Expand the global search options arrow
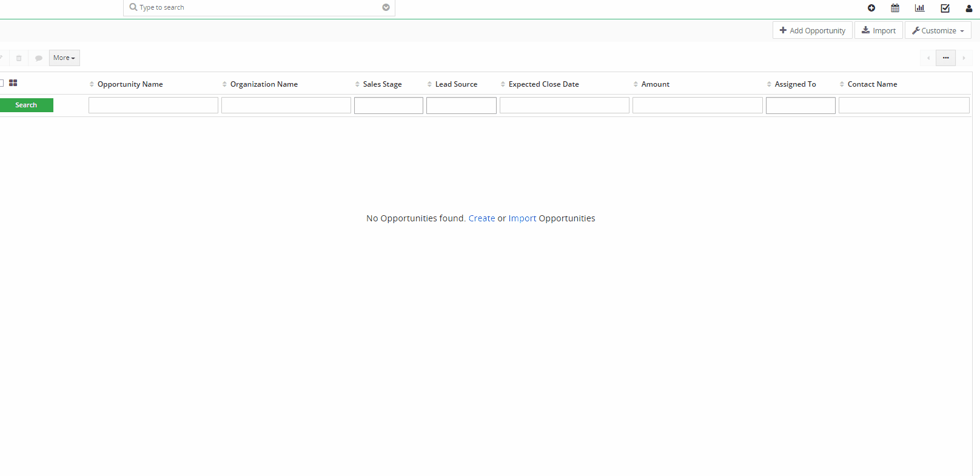980x476 pixels. click(x=386, y=7)
